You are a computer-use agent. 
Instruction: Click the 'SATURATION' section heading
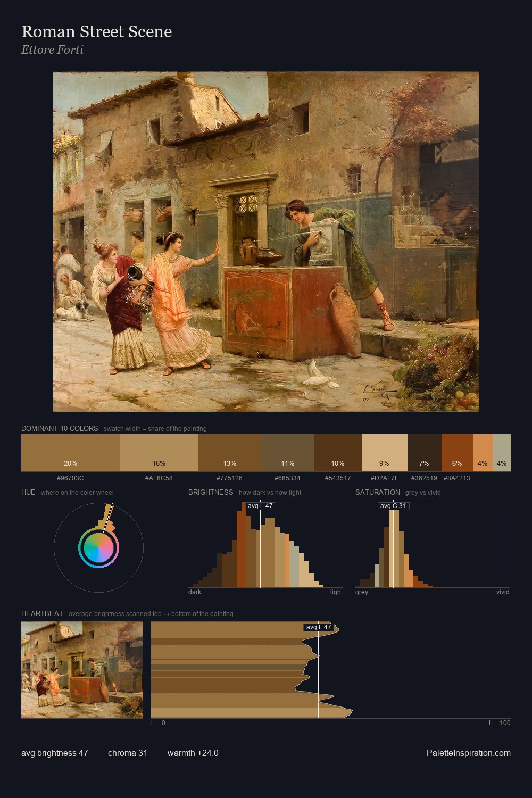(x=378, y=492)
